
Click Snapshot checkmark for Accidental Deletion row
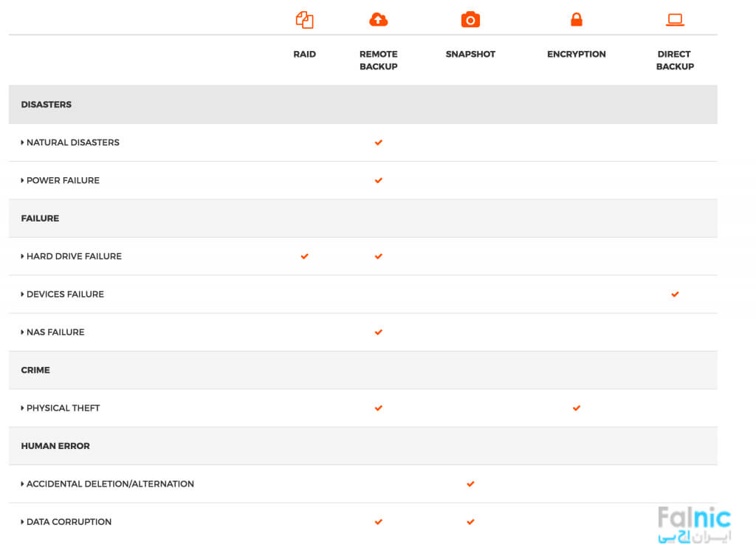pyautogui.click(x=470, y=484)
